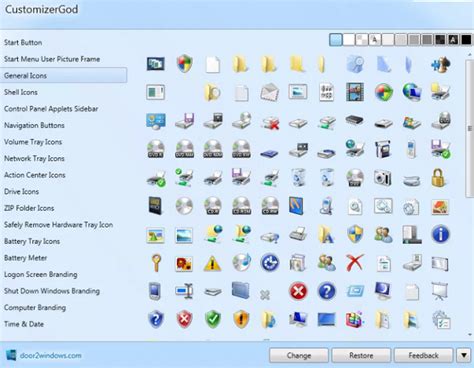474x368 pixels.
Task: Select the blue-yellow UAC shield icon
Action: pyautogui.click(x=355, y=234)
